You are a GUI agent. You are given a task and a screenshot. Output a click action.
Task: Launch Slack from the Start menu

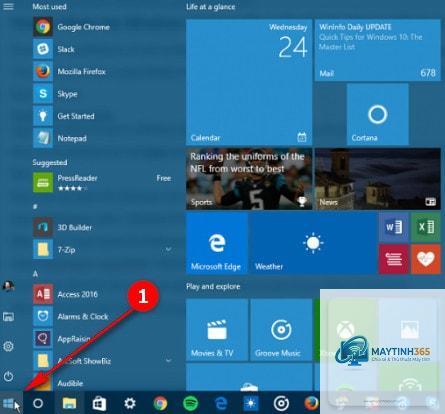pos(103,49)
